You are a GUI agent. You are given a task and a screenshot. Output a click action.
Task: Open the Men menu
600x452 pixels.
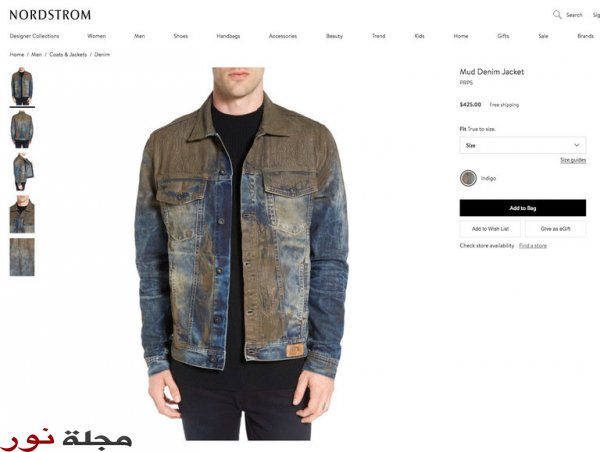point(140,36)
